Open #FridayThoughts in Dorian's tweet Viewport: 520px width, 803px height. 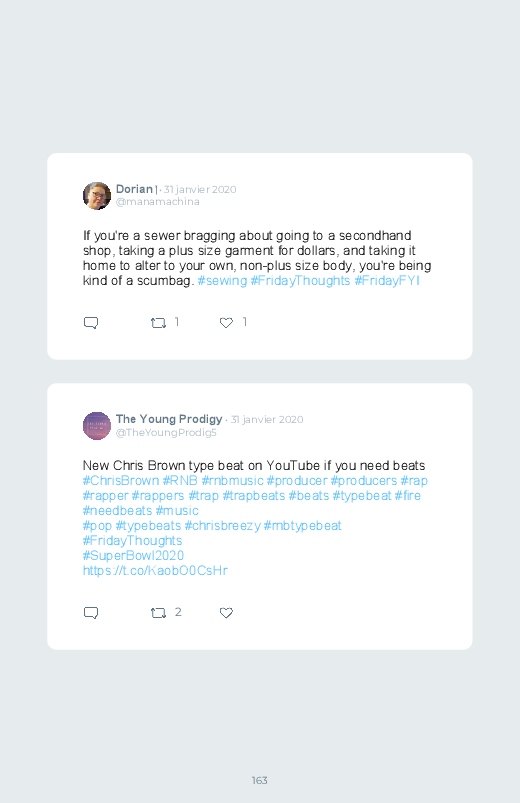point(300,281)
